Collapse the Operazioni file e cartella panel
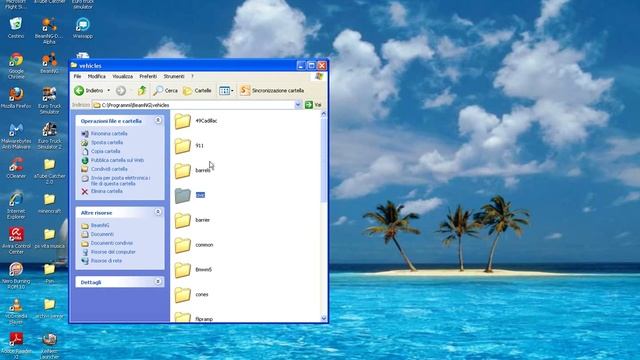 pos(158,120)
